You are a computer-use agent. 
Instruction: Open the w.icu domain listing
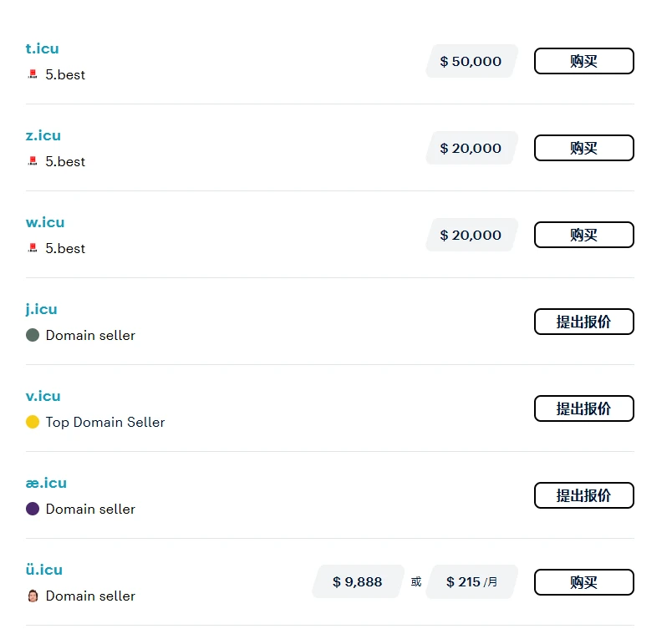45,222
